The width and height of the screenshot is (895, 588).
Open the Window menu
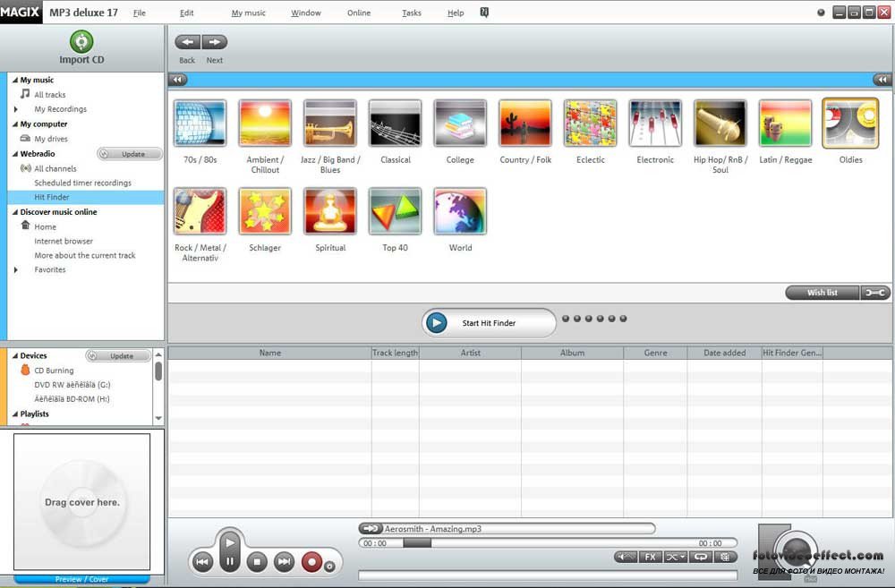click(306, 13)
